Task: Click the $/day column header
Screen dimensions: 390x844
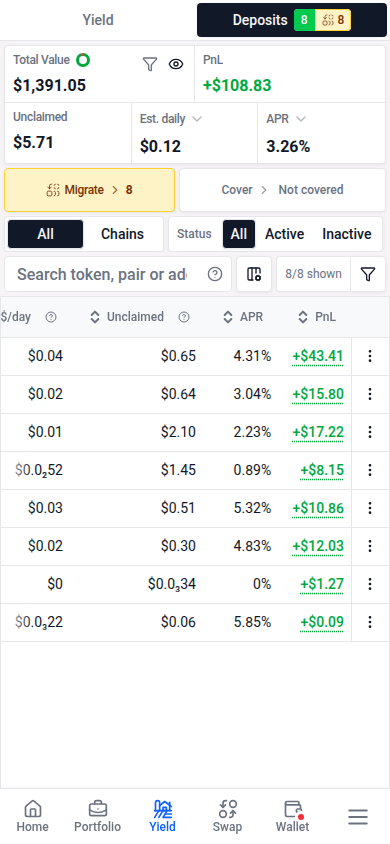Action: click(x=16, y=317)
